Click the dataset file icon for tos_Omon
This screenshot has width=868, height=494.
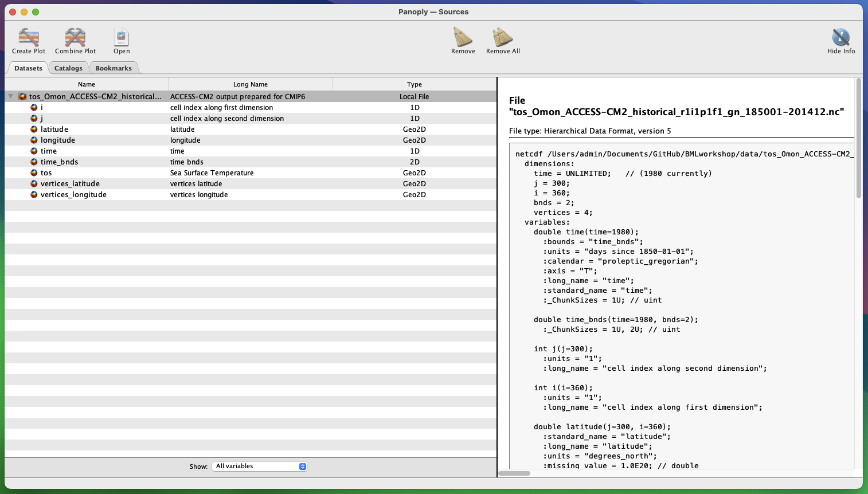click(x=22, y=97)
